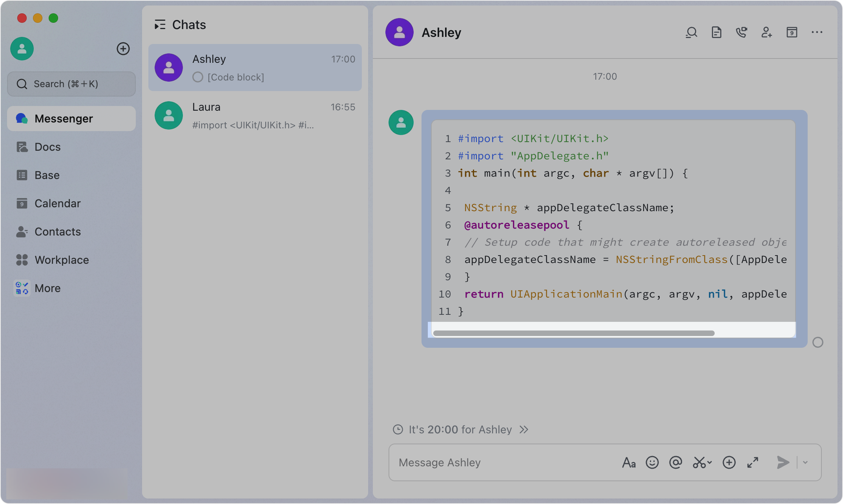The height and width of the screenshot is (504, 843).
Task: Start a video call with Ashley
Action: point(742,32)
